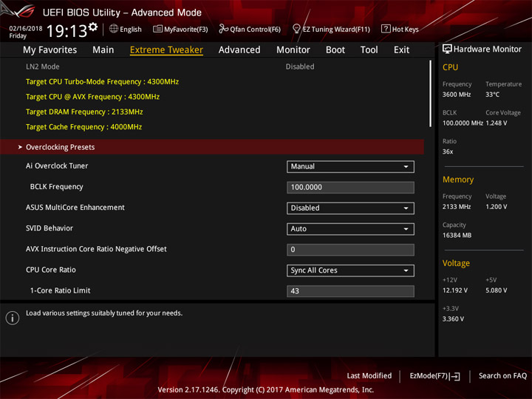
Task: Click Hot Keys label
Action: [x=406, y=29]
